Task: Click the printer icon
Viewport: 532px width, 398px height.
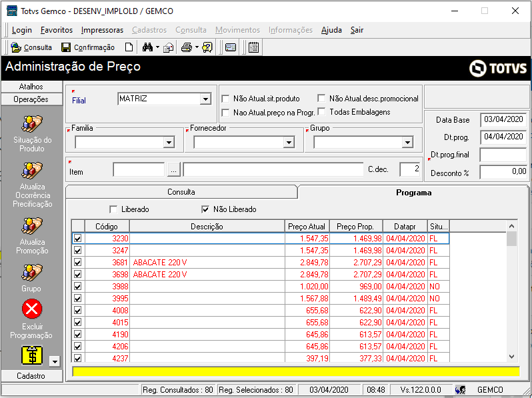Action: pyautogui.click(x=186, y=47)
